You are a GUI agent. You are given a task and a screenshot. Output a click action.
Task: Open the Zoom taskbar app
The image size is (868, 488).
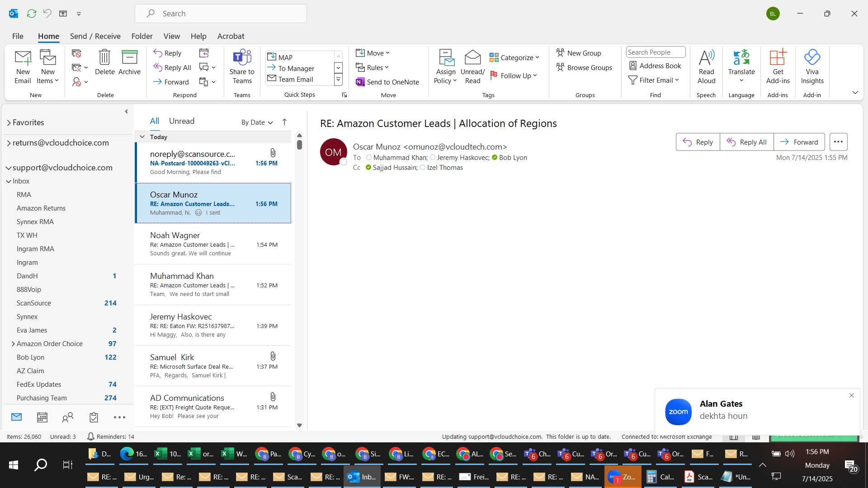623,477
